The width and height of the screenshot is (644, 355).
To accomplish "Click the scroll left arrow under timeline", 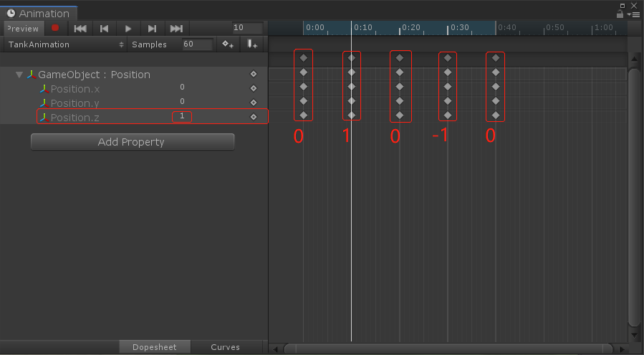I will coord(275,349).
